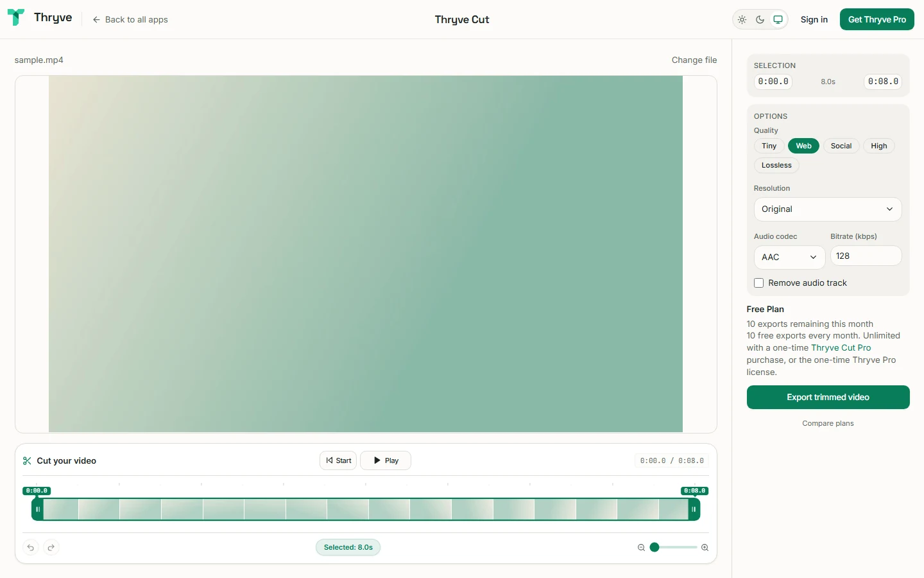Select system theme monitor icon
Viewport: 924px width, 578px height.
[x=778, y=19]
